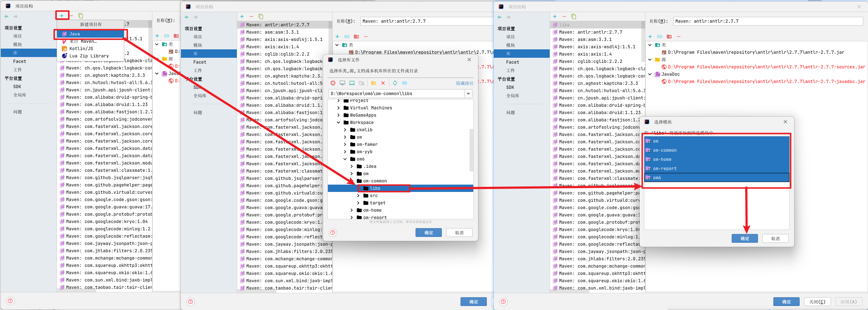Click 确定 in the 选择库文件 dialog
The image size is (868, 310).
click(429, 232)
